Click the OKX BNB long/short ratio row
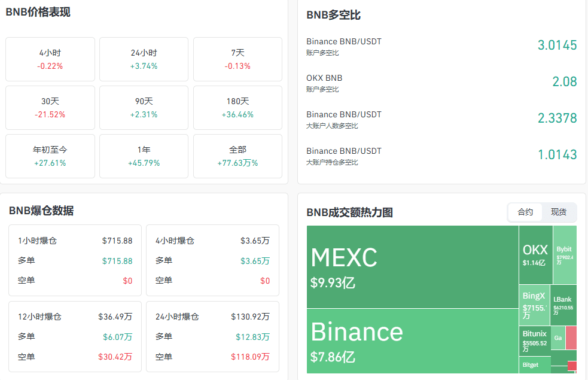 (x=441, y=83)
